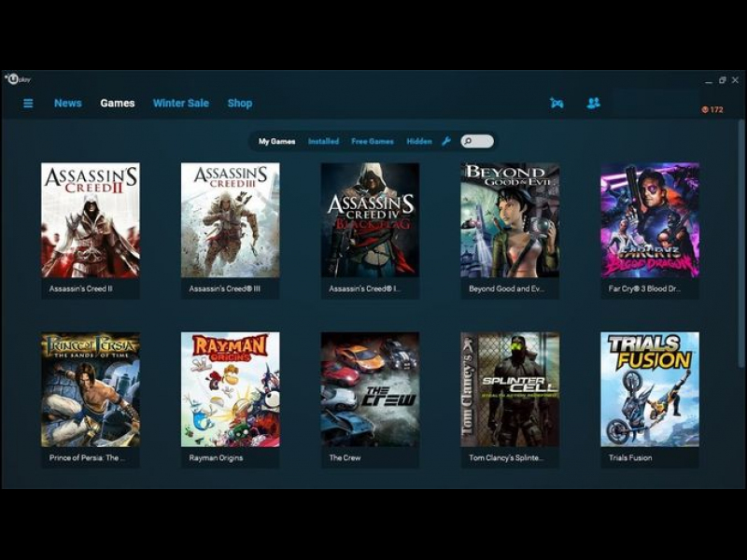Open the hamburger menu icon
The image size is (747, 560).
28,104
